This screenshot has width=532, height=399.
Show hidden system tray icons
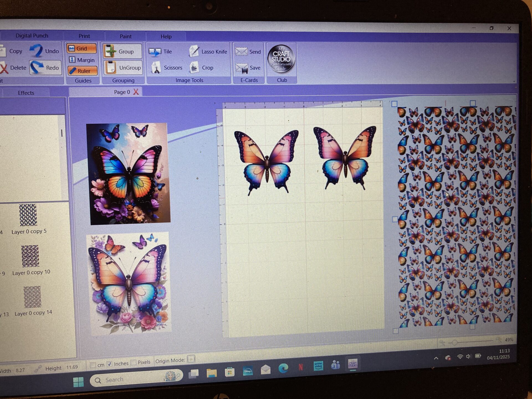tap(436, 358)
